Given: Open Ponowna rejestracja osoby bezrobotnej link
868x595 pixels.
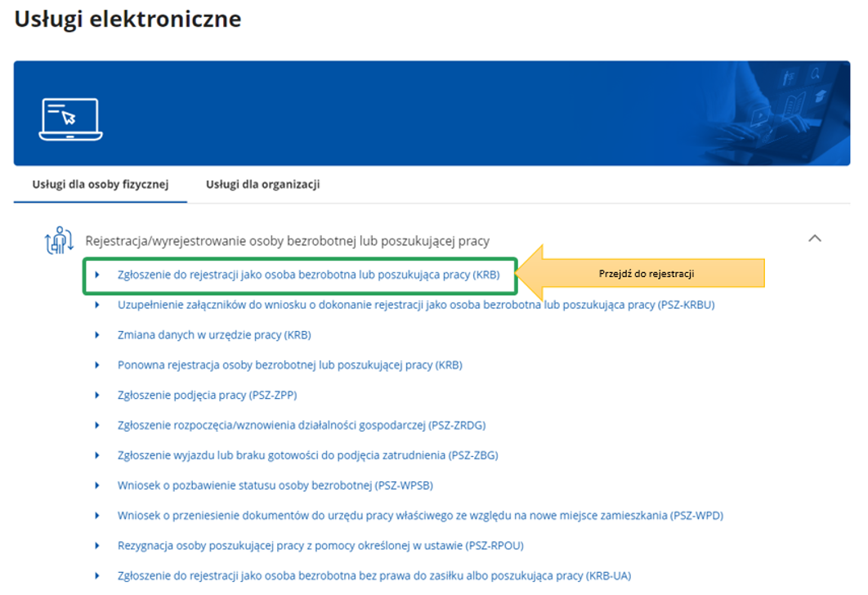Looking at the screenshot, I should pos(289,365).
